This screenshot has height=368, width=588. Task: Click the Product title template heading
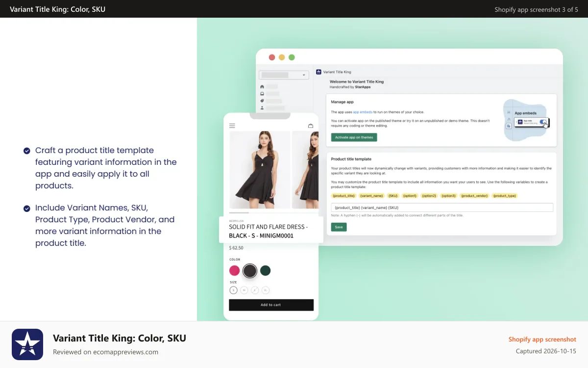point(351,159)
